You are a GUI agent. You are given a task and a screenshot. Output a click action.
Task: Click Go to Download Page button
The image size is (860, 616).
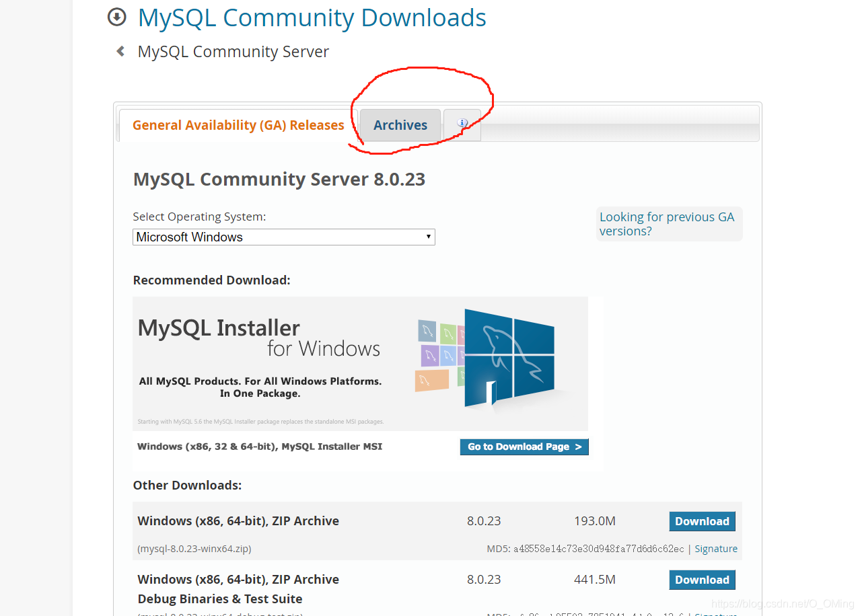524,447
